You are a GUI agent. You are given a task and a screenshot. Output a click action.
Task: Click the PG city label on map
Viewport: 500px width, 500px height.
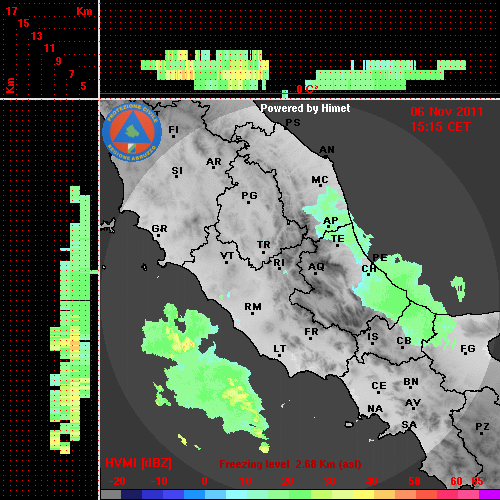point(249,195)
